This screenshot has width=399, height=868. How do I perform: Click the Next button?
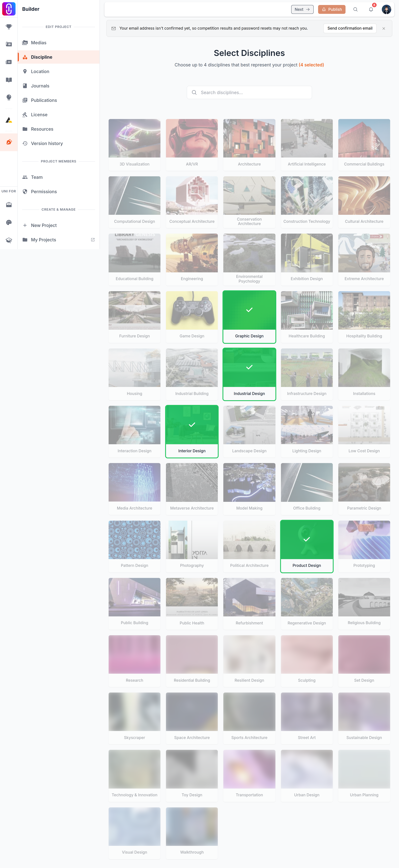[x=302, y=9]
